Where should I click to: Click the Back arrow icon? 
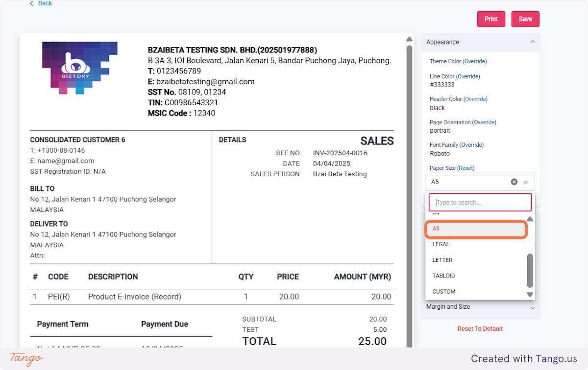pyautogui.click(x=32, y=3)
